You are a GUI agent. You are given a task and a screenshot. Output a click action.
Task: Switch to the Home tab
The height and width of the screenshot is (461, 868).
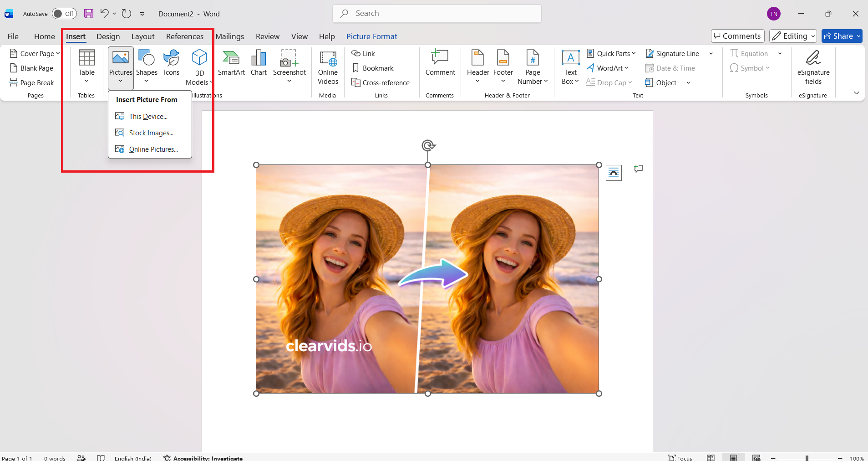coord(44,36)
